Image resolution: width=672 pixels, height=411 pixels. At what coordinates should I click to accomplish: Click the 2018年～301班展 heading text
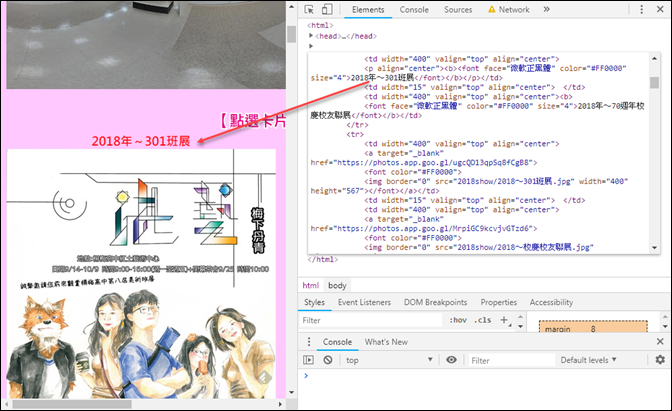coord(141,141)
